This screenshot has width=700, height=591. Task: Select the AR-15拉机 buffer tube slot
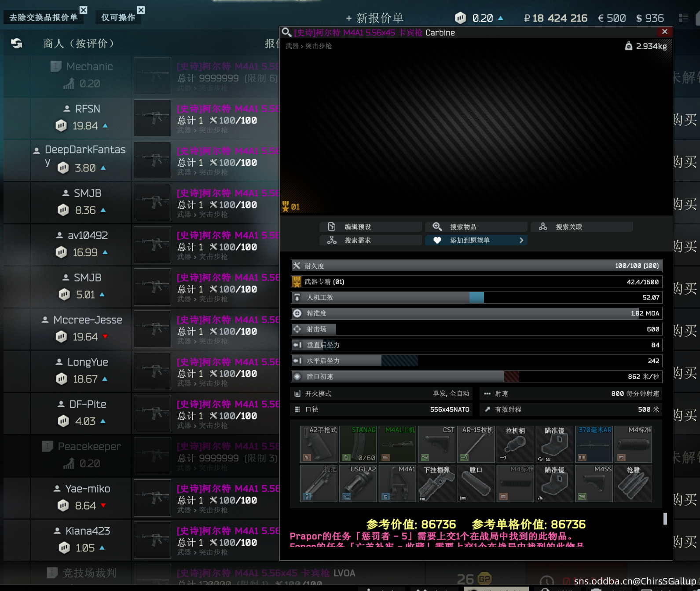[476, 444]
